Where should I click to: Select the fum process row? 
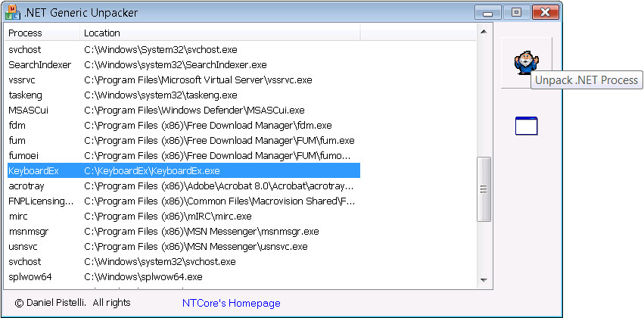(184, 141)
